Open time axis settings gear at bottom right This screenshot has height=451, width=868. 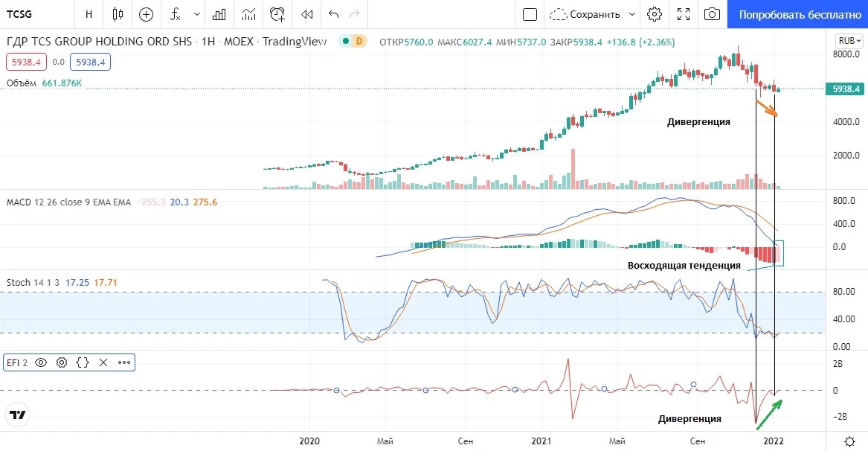click(x=849, y=441)
